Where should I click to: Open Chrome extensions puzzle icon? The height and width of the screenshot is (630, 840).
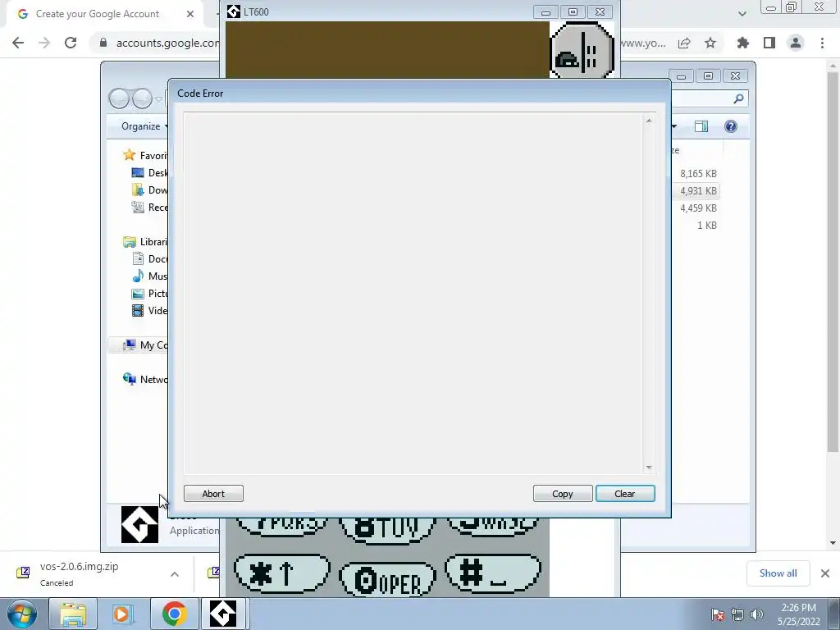point(743,43)
